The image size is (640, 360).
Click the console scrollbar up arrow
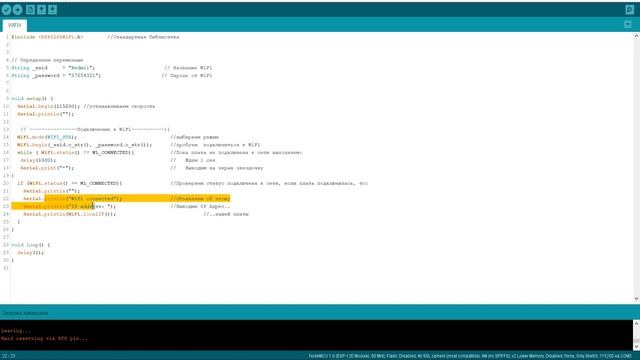click(636, 323)
